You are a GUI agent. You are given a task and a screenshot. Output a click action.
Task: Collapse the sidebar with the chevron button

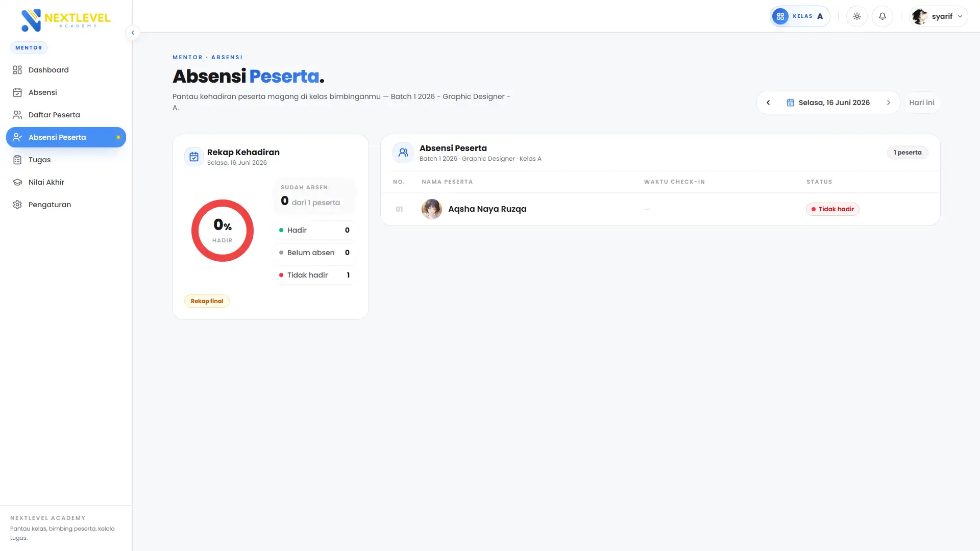(x=133, y=33)
